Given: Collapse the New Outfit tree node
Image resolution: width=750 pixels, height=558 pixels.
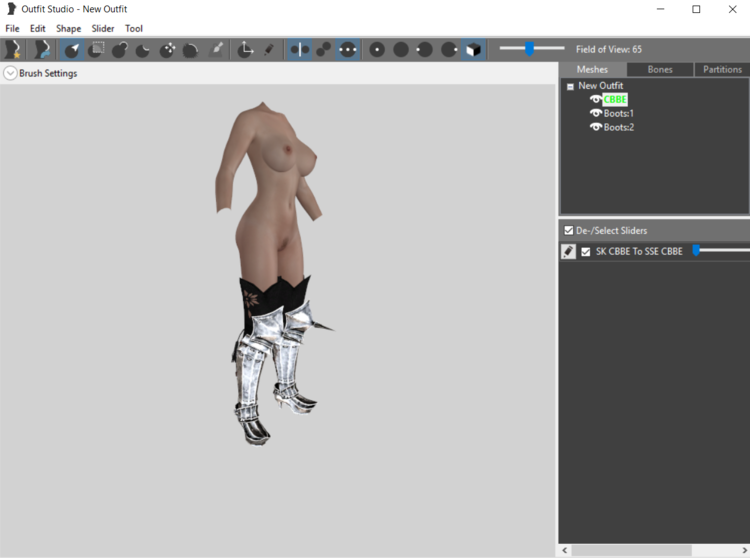Looking at the screenshot, I should [x=570, y=87].
